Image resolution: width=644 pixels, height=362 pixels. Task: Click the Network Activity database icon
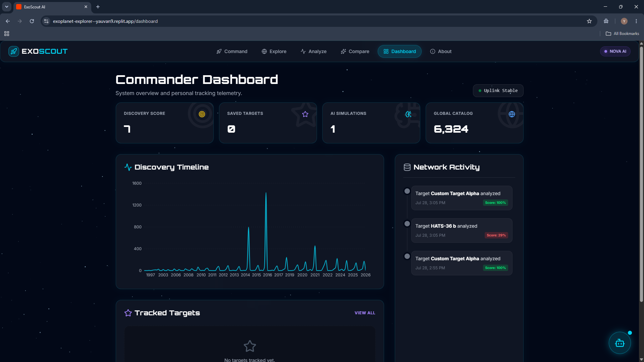click(x=407, y=167)
